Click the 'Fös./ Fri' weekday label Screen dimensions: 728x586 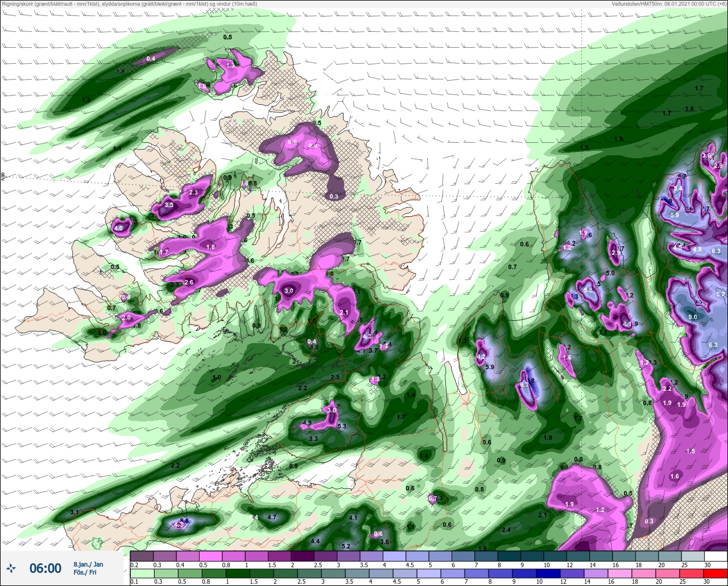point(84,572)
